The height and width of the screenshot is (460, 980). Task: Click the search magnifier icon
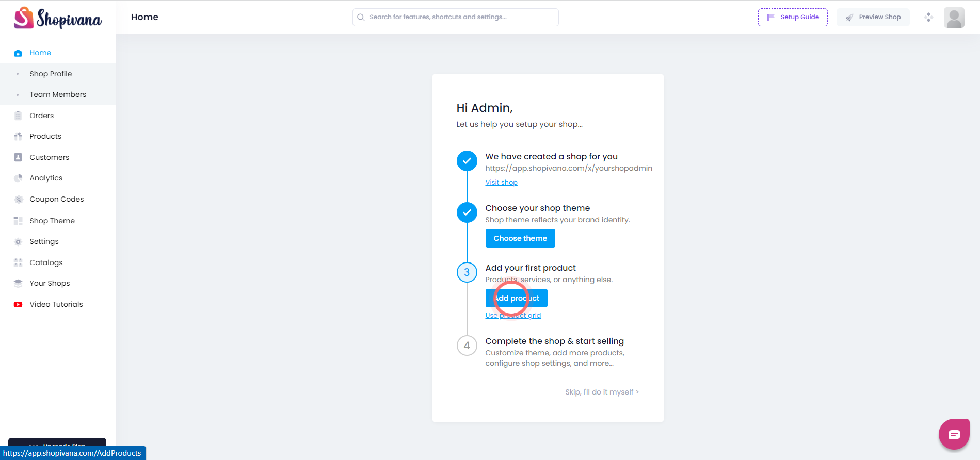361,17
